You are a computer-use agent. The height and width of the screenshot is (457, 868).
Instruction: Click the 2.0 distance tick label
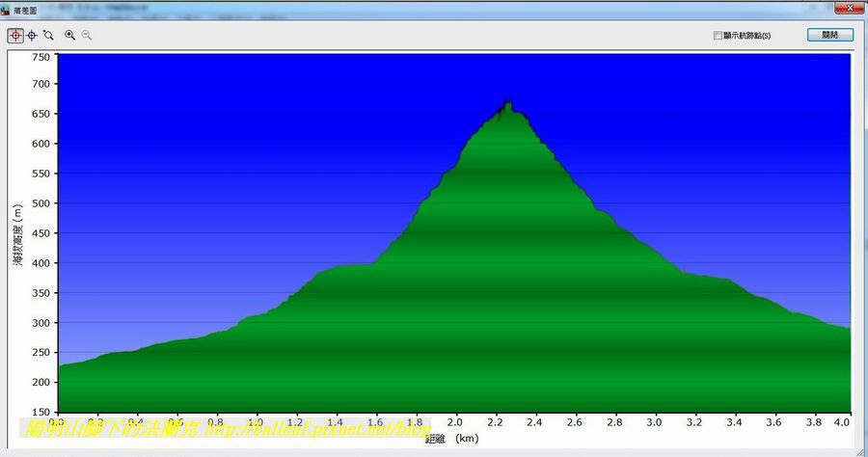coord(454,422)
